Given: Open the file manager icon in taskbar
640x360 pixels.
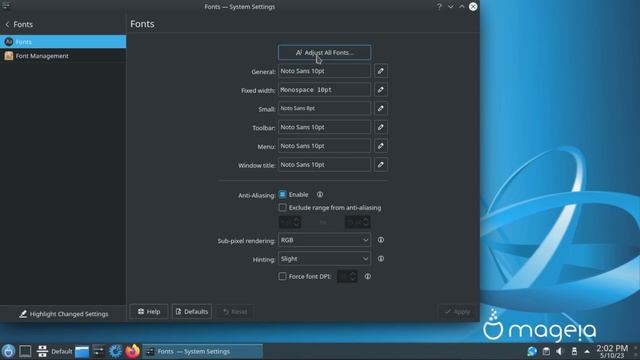Looking at the screenshot, I should pos(82,351).
